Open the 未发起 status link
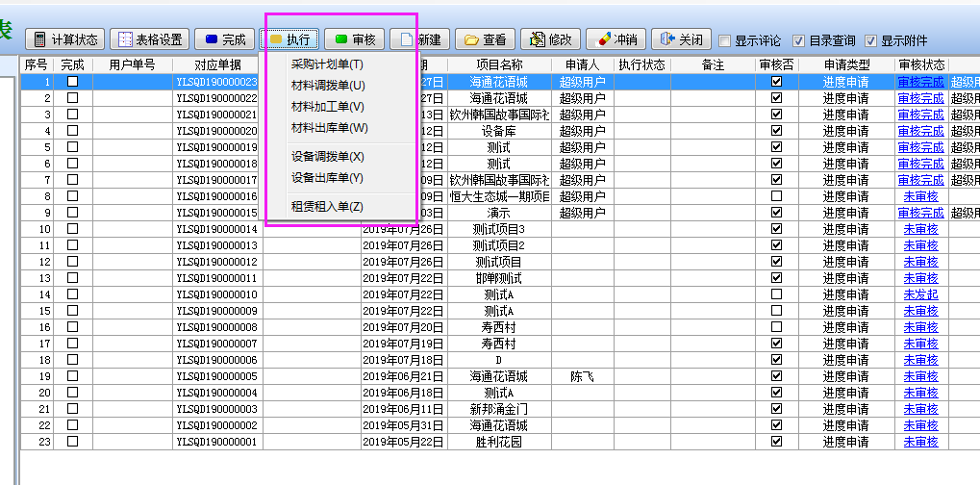This screenshot has width=980, height=485. [920, 294]
